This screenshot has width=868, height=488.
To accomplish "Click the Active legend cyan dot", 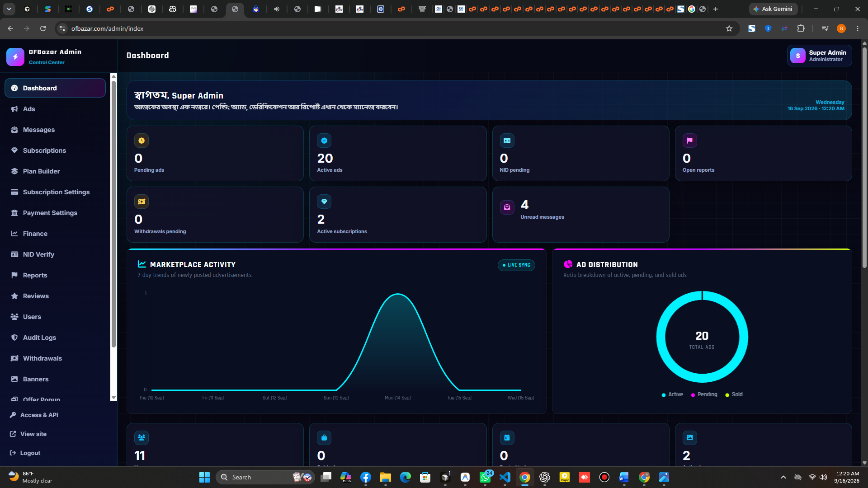I will (664, 395).
